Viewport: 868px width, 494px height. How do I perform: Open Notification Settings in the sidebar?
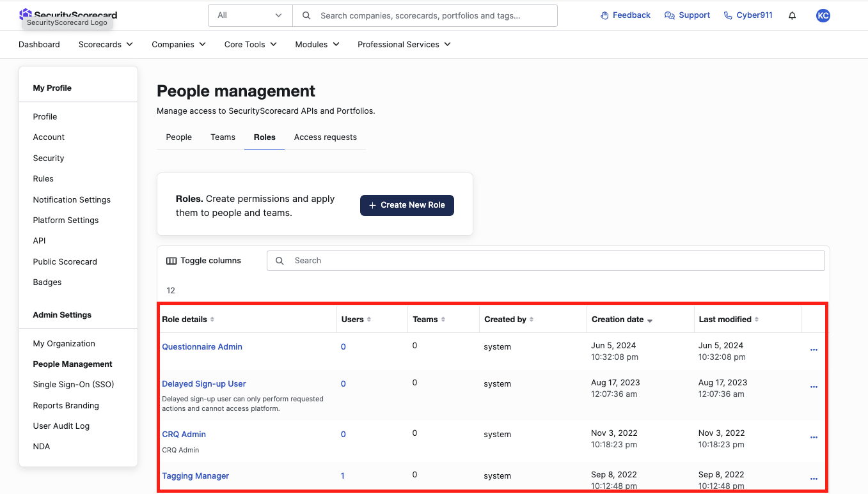tap(72, 200)
